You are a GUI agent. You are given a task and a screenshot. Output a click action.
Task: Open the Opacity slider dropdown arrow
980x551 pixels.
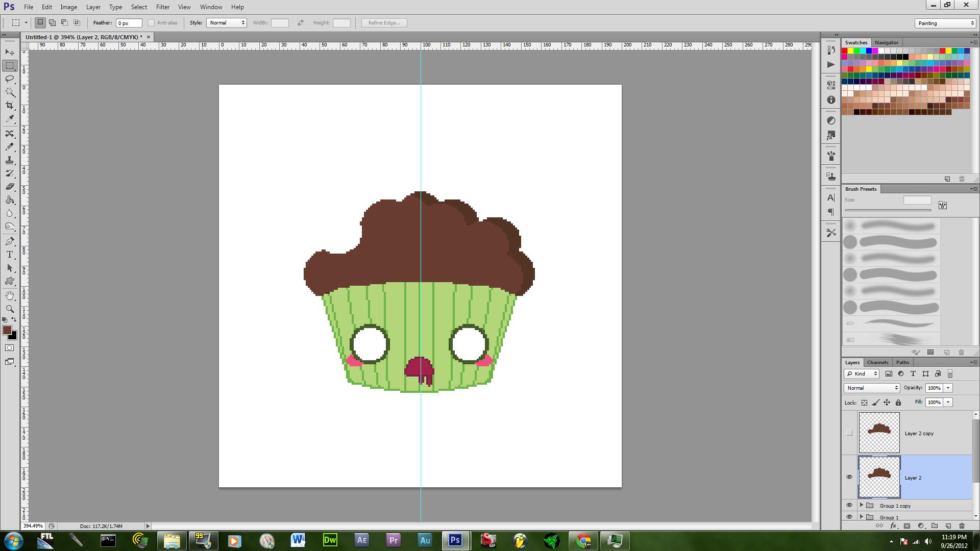point(948,388)
